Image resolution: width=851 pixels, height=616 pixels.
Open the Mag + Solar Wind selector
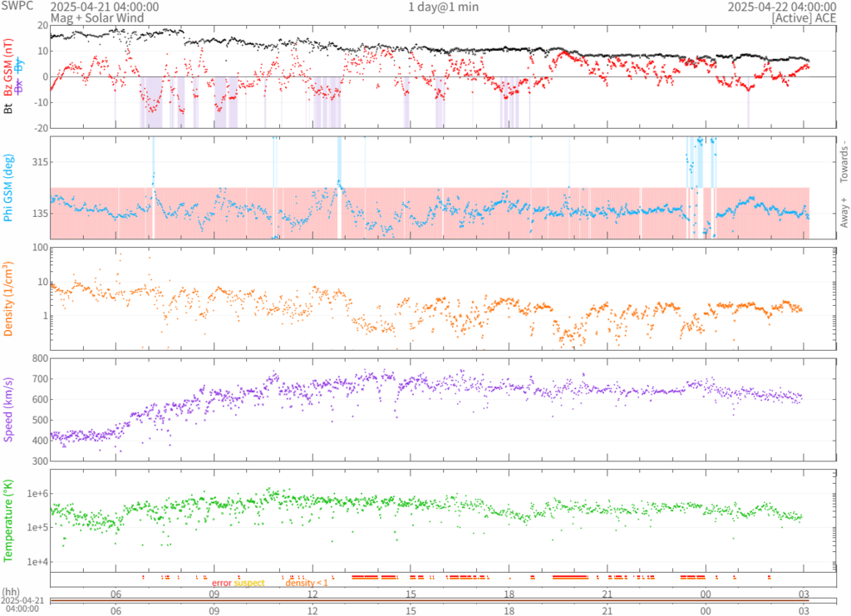[96, 17]
